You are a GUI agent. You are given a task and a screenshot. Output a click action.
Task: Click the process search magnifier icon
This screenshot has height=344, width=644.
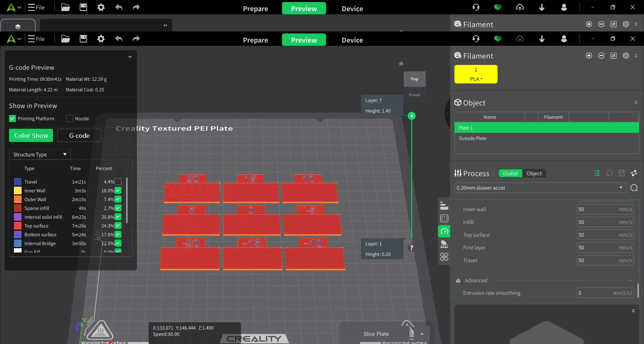[x=634, y=188]
